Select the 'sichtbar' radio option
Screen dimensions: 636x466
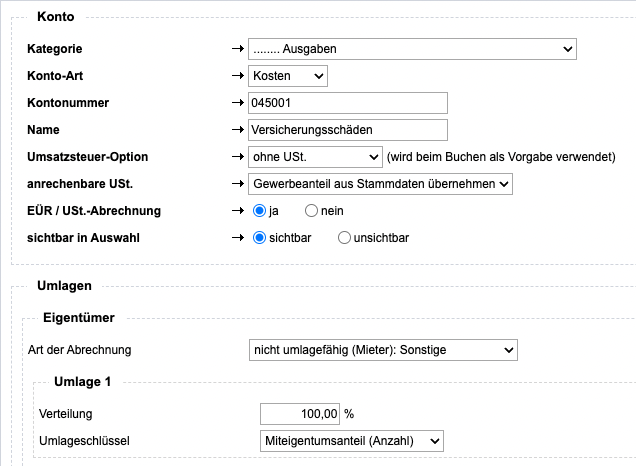click(x=259, y=238)
